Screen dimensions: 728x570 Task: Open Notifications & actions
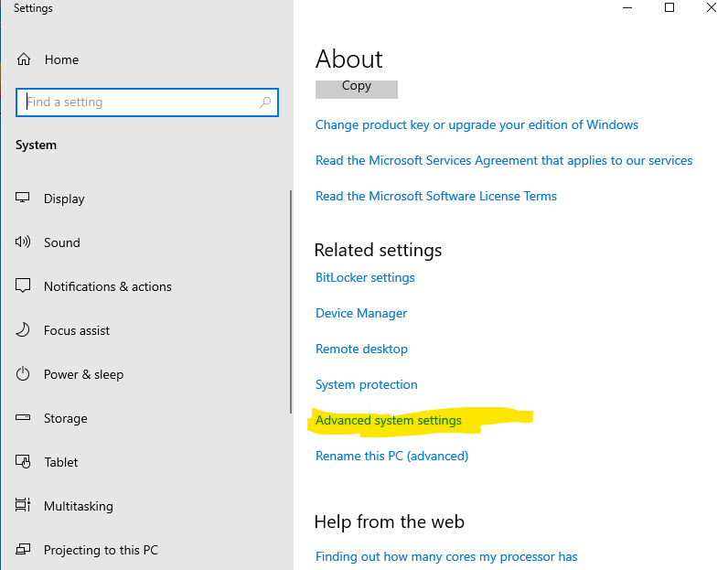108,286
